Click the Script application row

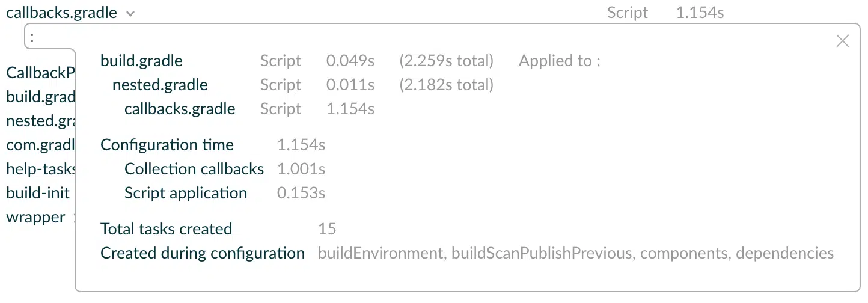(x=225, y=193)
